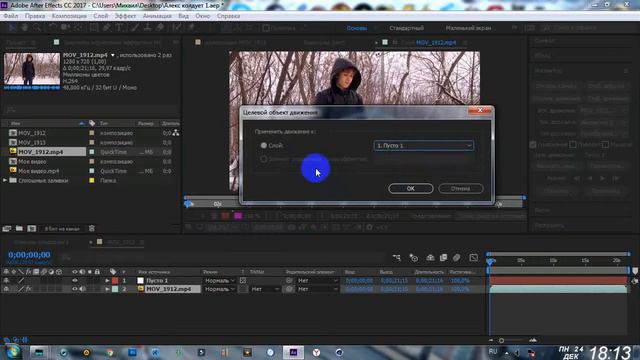Expand the Сплошные заливки folder
The height and width of the screenshot is (360, 640).
pyautogui.click(x=5, y=180)
